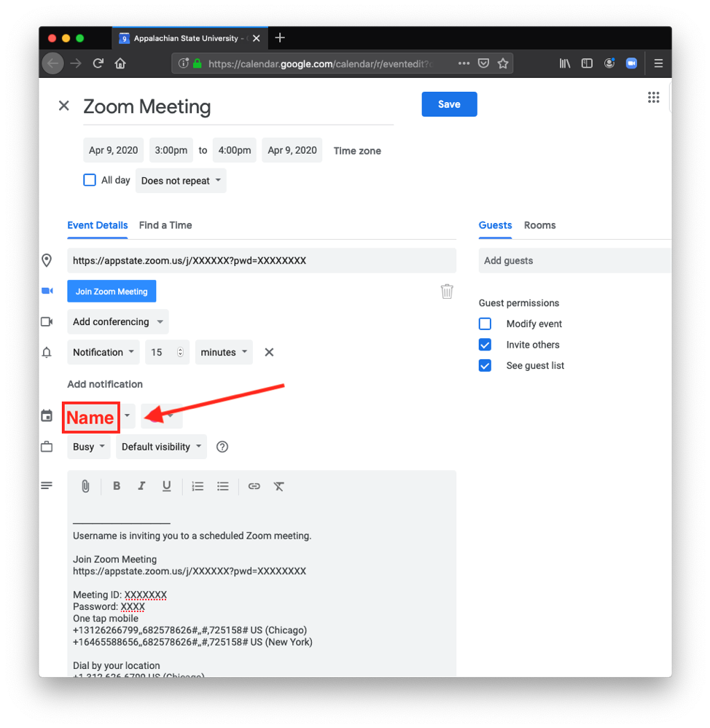Click the Password: XXXX line
The width and height of the screenshot is (710, 728).
(x=109, y=607)
